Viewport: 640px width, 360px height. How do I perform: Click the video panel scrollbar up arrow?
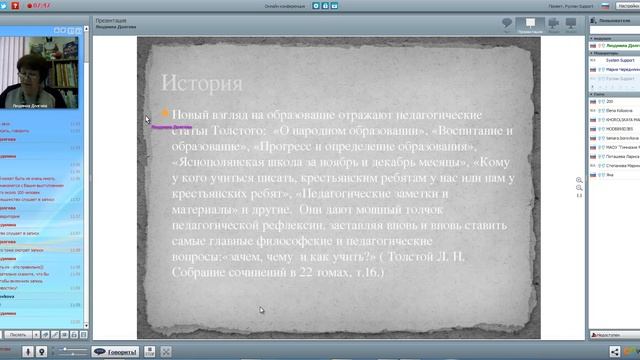click(86, 29)
